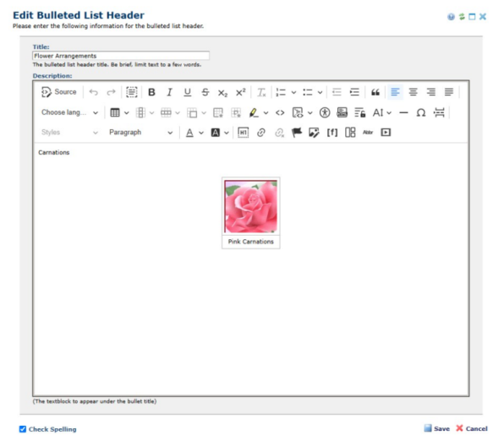Open the Paragraph format dropdown
Screen dimensions: 504x441
pyautogui.click(x=140, y=133)
